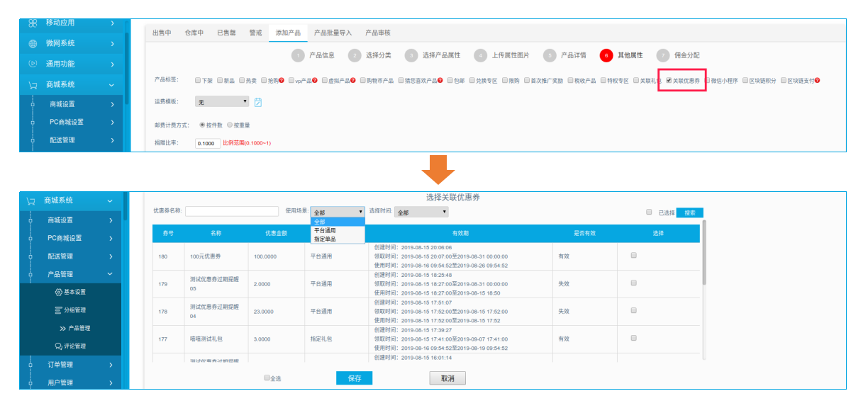Go to step 5 产品详情

[x=564, y=55]
